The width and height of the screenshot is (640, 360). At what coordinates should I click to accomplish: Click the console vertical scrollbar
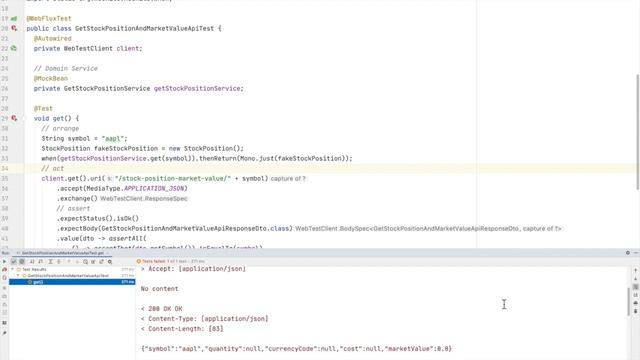pyautogui.click(x=629, y=302)
